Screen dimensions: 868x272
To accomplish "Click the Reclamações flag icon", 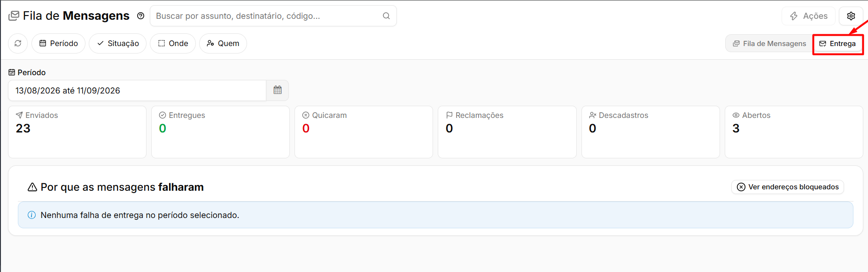I will [x=449, y=115].
